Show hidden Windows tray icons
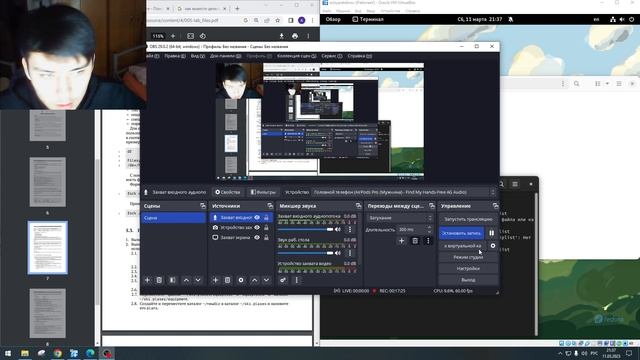The height and width of the screenshot is (360, 640). point(560,353)
